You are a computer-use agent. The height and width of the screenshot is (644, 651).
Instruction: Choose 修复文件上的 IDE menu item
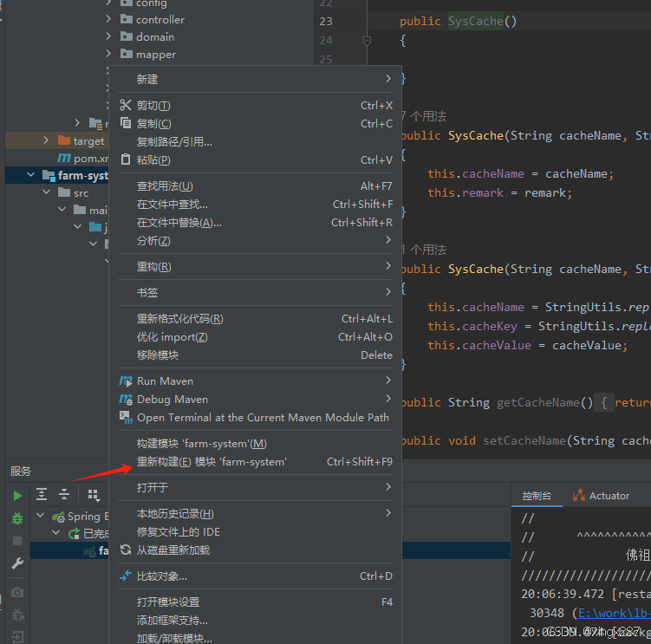(x=256, y=532)
